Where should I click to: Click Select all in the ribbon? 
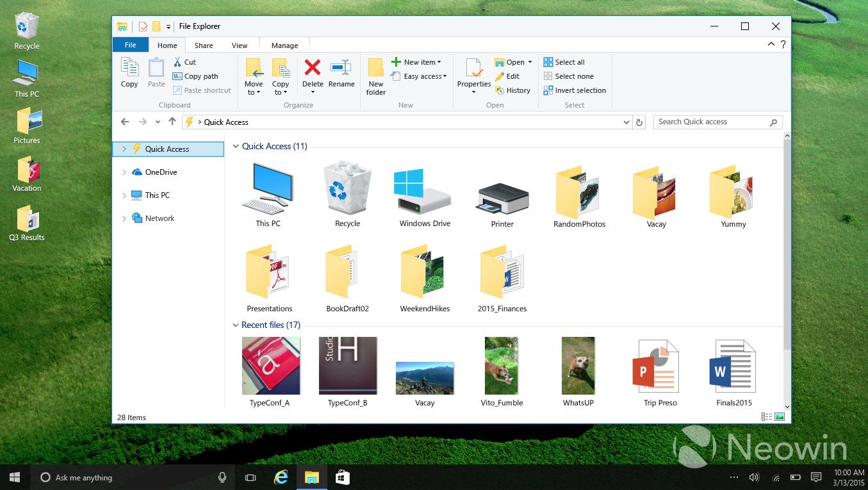[x=564, y=62]
